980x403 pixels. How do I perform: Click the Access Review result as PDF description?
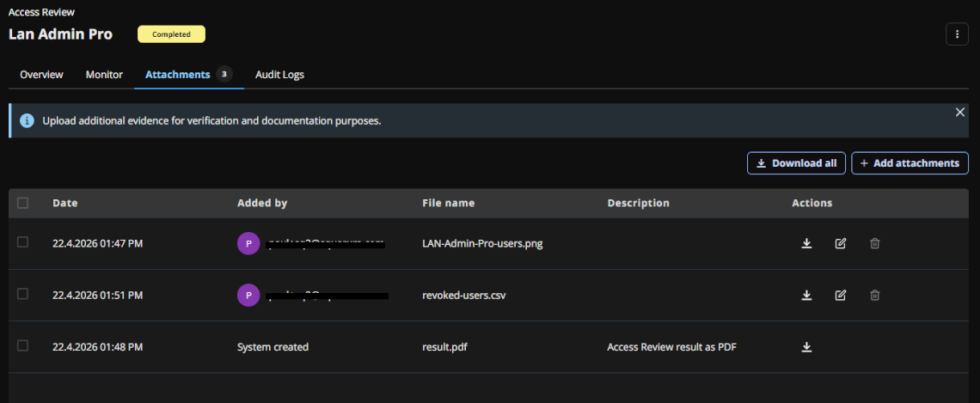(x=672, y=347)
